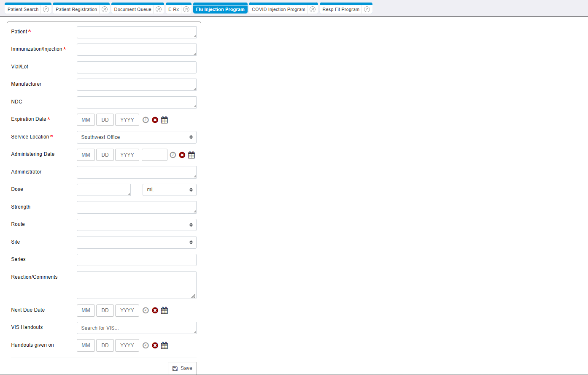Clear the Next Due Date value
The width and height of the screenshot is (588, 375).
click(155, 310)
